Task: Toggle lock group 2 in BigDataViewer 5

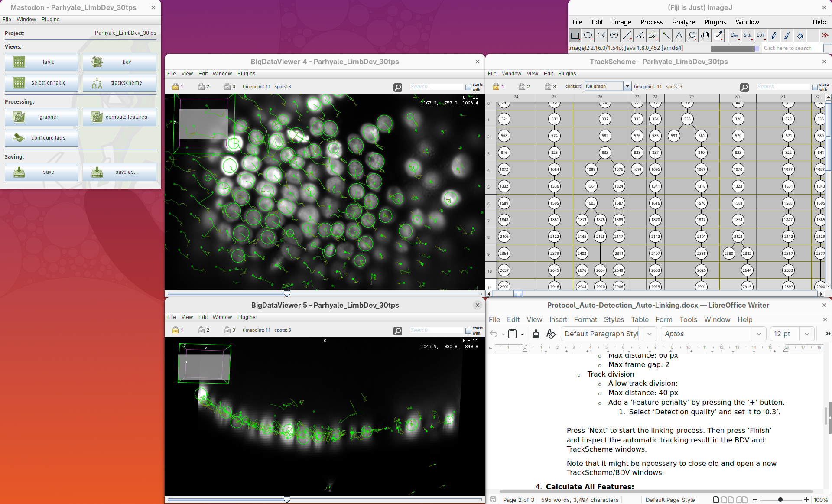Action: [x=201, y=330]
